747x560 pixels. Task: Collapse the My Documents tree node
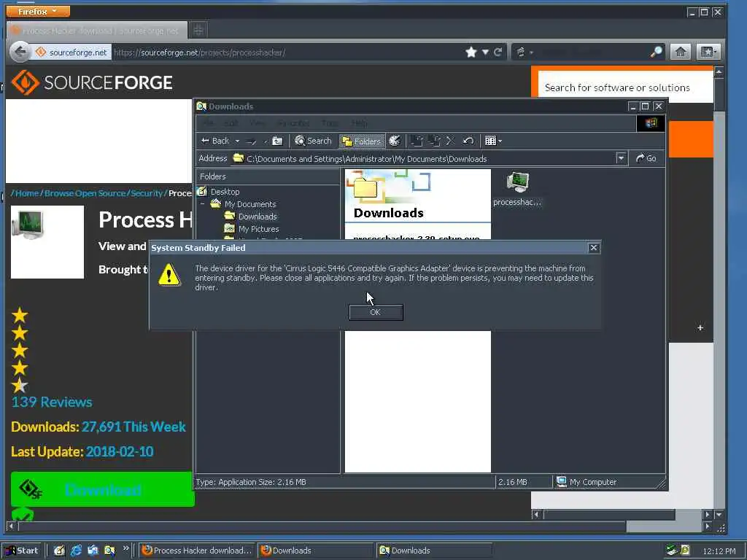[203, 204]
